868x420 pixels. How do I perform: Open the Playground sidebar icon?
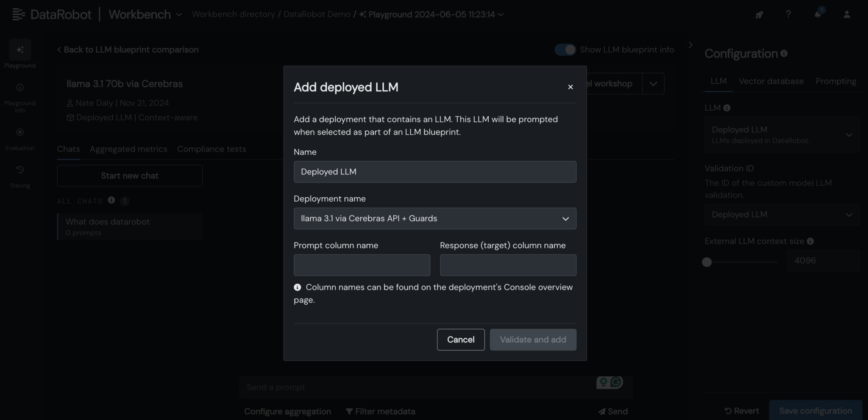pos(20,50)
